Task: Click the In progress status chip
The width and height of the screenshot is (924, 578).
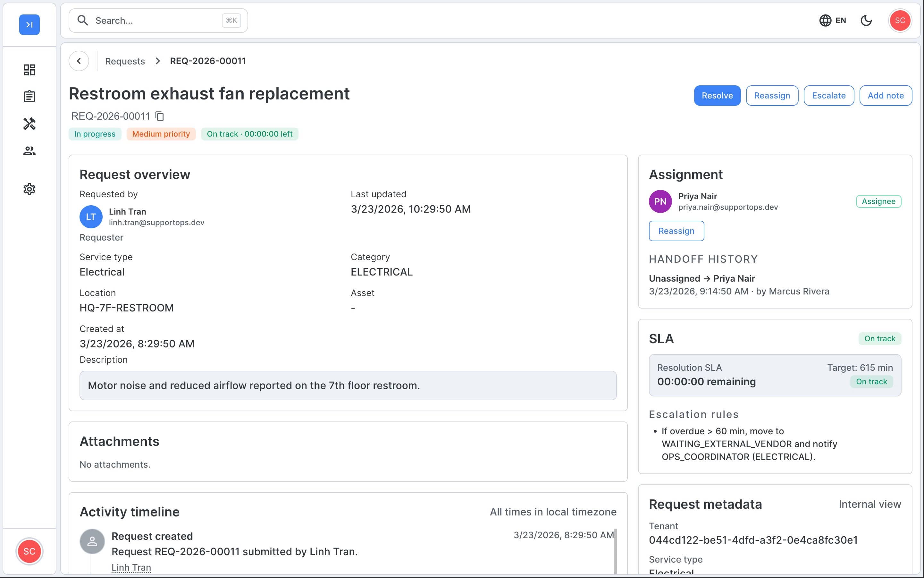Action: 95,134
